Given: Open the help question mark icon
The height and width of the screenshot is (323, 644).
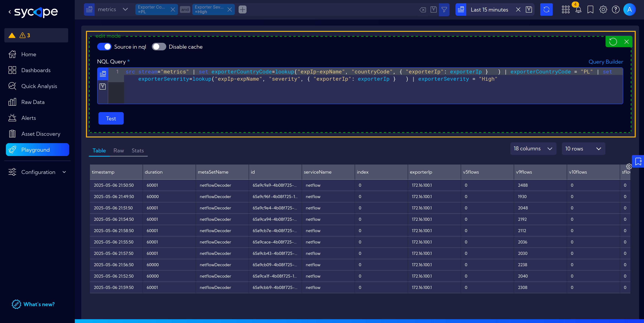Looking at the screenshot, I should [615, 9].
